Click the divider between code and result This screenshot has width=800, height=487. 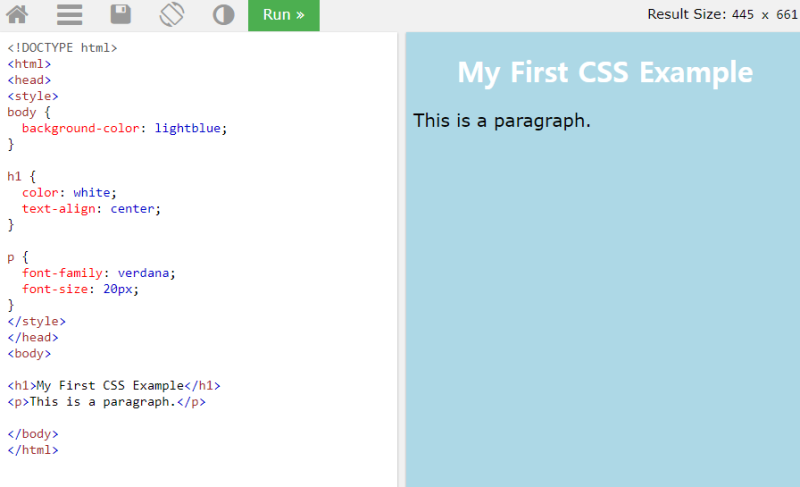pos(401,260)
